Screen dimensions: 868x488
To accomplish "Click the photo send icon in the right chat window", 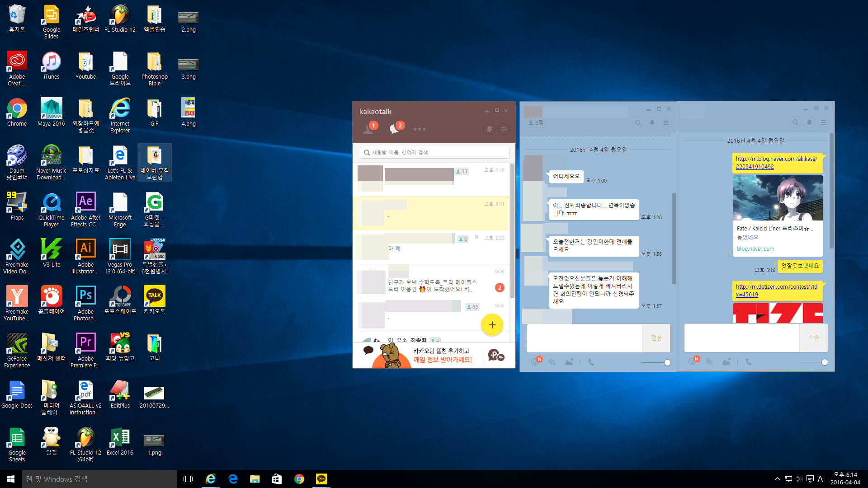I will click(726, 361).
